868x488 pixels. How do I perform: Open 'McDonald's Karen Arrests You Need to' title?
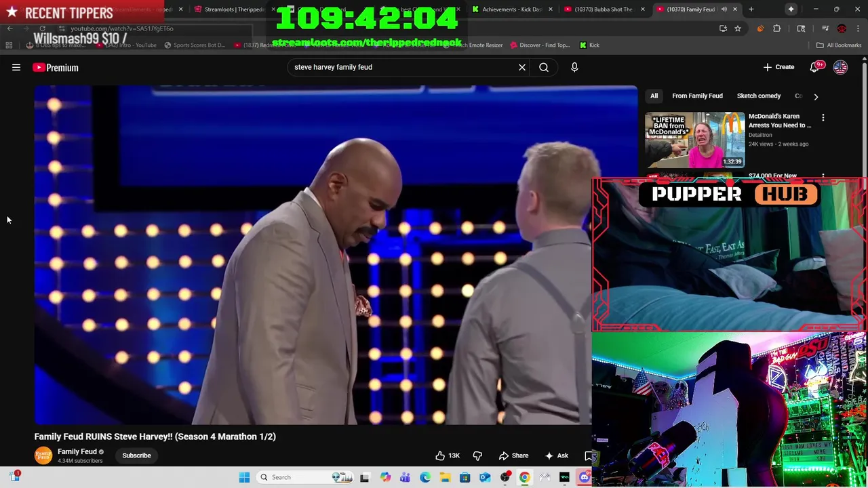pyautogui.click(x=780, y=121)
